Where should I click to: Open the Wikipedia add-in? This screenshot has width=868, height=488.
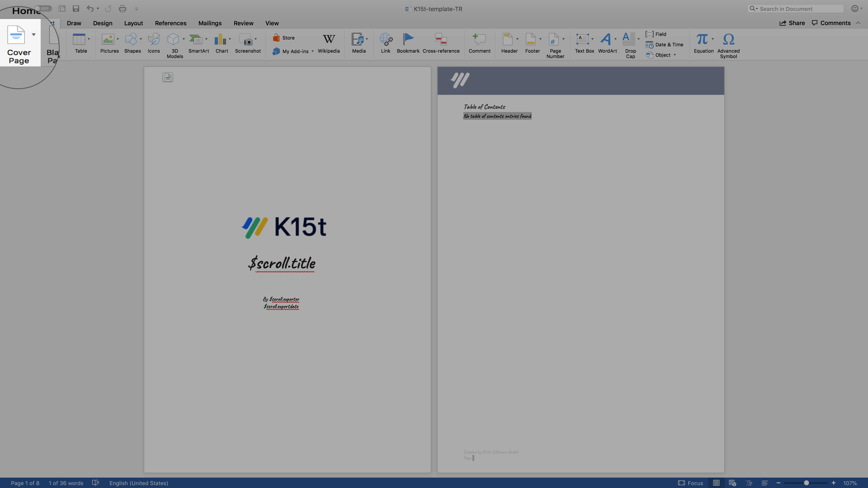pos(328,39)
